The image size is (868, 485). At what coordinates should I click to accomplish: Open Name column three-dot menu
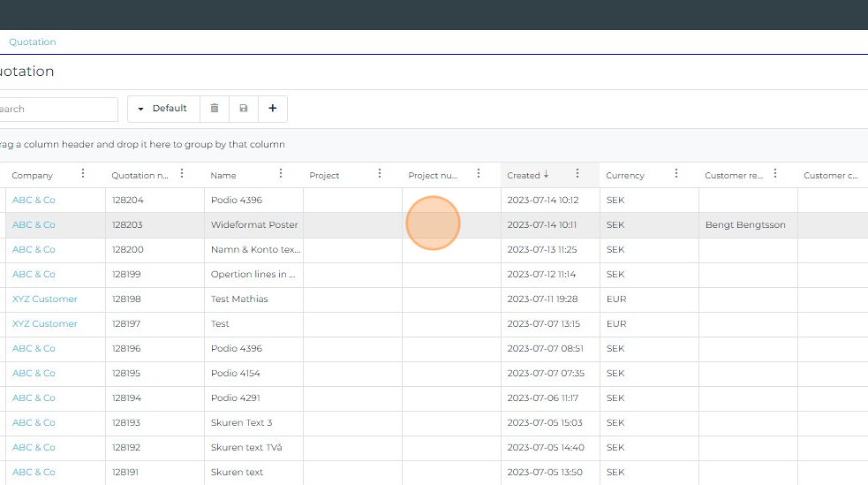[281, 174]
